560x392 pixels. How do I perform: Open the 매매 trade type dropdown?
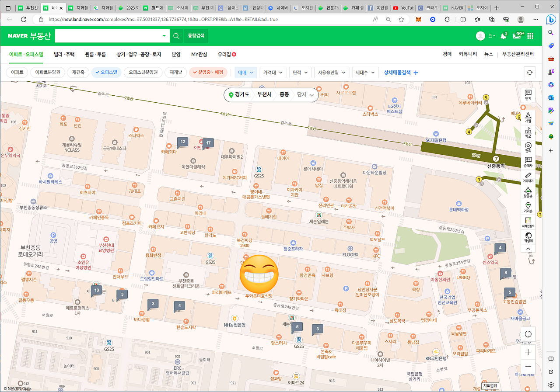[x=245, y=73]
